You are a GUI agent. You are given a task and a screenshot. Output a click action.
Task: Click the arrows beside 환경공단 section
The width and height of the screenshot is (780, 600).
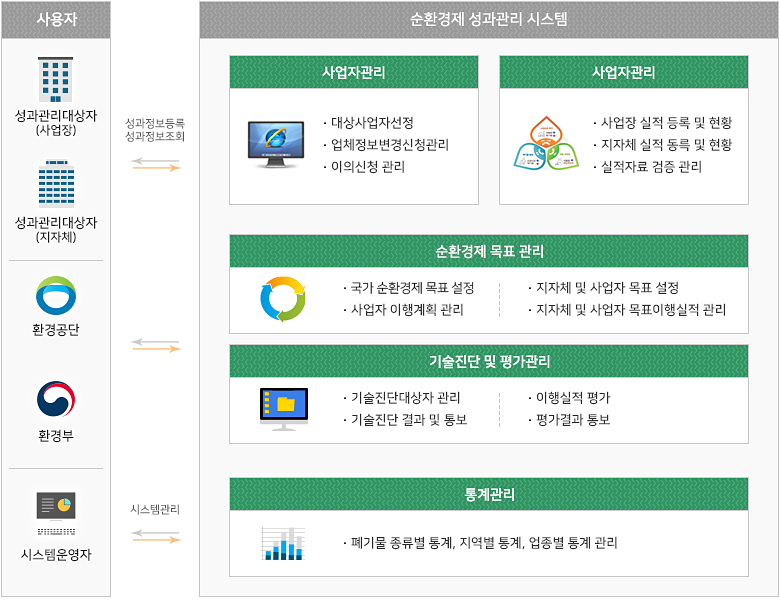pos(156,345)
